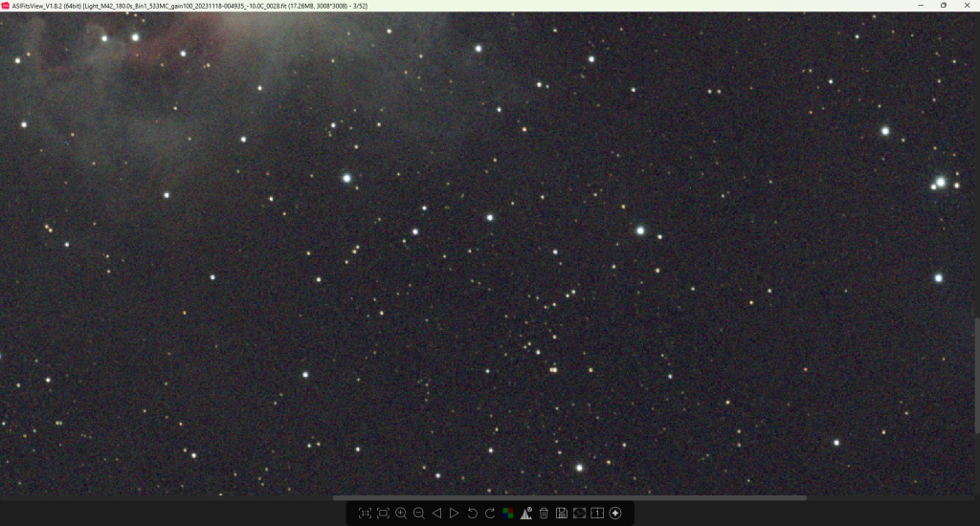Screen dimensions: 980x526
Task: Rotate the image counterclockwise
Action: pos(472,514)
